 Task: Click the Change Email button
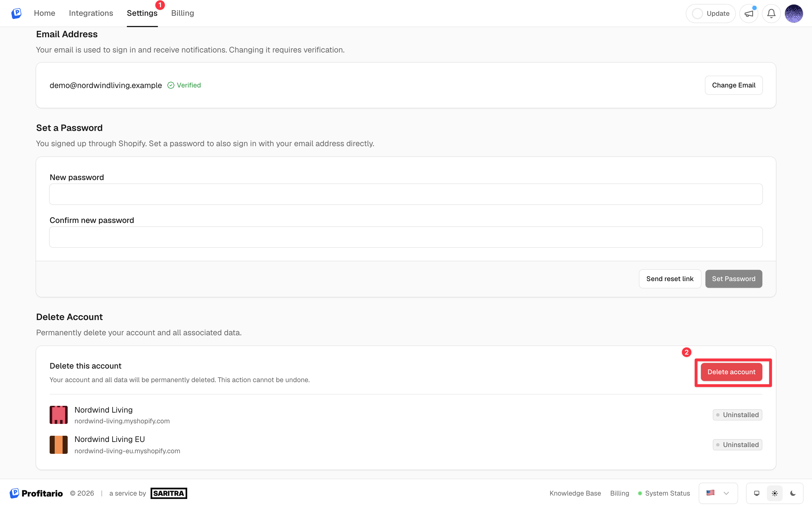tap(734, 85)
